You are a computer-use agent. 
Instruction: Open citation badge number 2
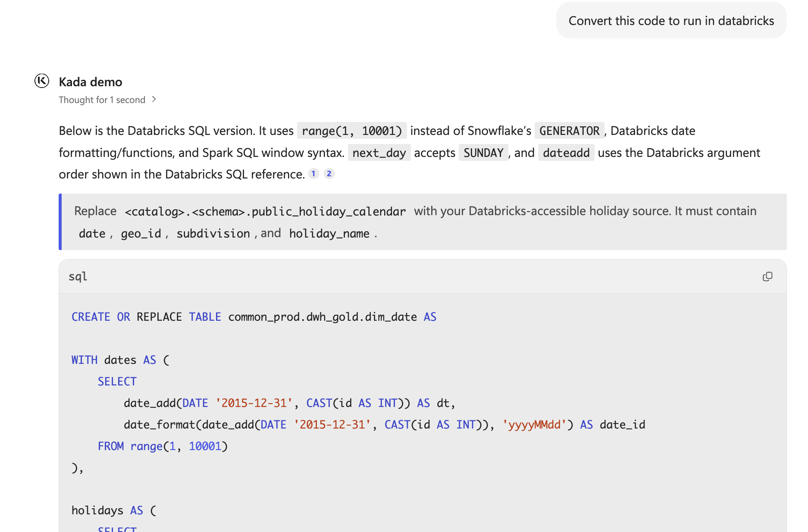click(329, 174)
